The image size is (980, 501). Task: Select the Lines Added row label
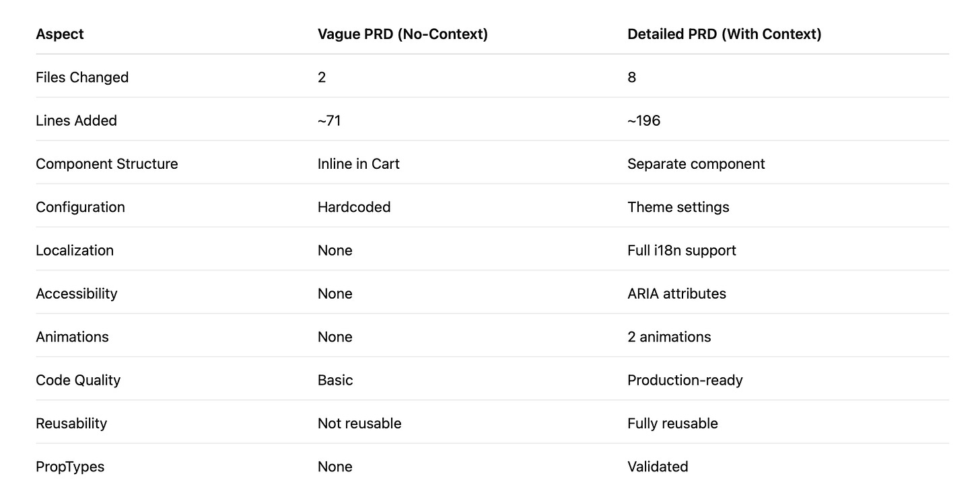pyautogui.click(x=76, y=120)
